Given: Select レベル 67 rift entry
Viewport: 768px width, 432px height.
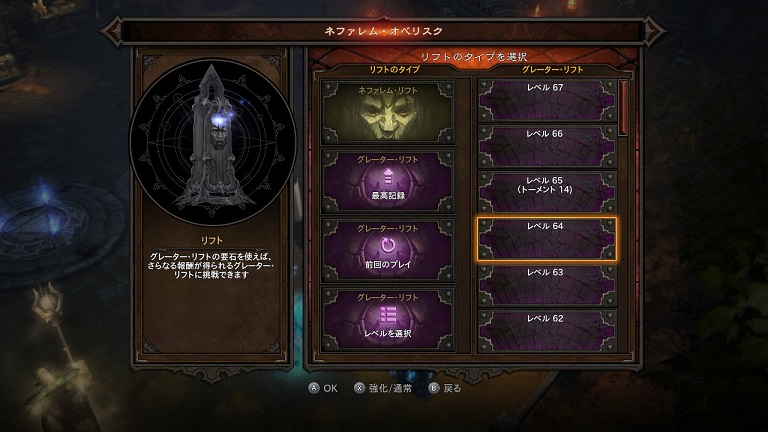Looking at the screenshot, I should coord(547,100).
